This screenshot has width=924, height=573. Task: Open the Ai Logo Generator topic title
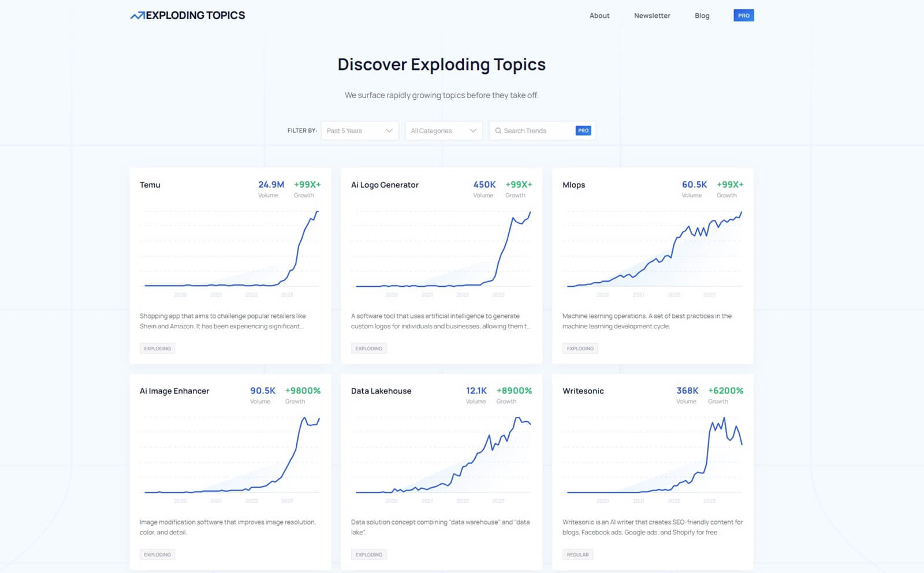[385, 185]
